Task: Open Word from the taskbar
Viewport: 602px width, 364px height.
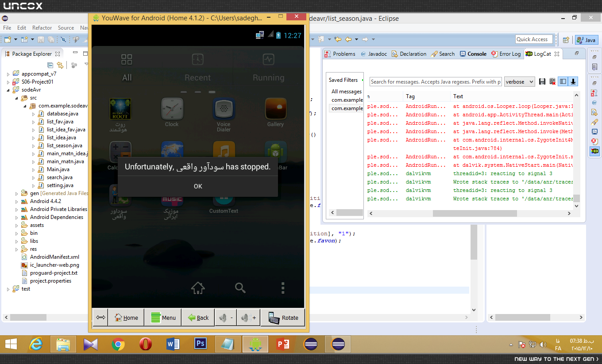Action: (x=173, y=344)
